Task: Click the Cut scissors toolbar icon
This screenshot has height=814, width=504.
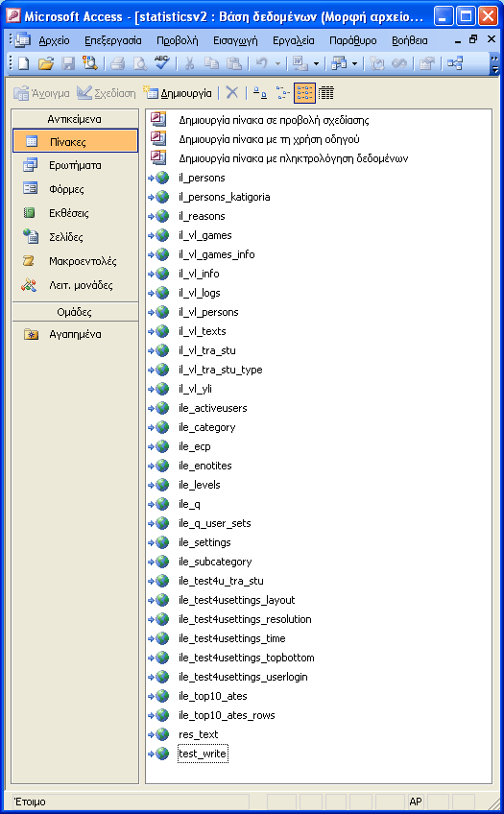Action: point(189,63)
